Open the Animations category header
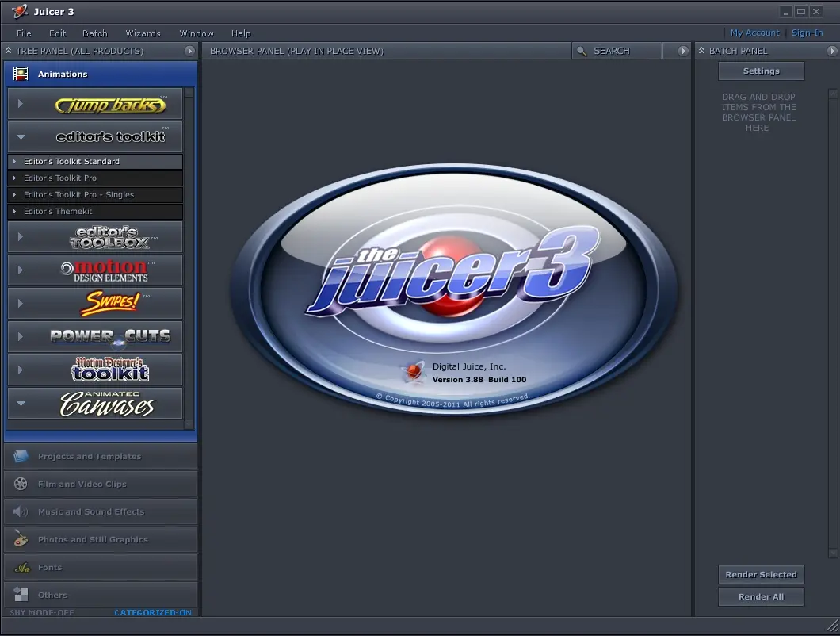The height and width of the screenshot is (636, 840). [x=101, y=74]
